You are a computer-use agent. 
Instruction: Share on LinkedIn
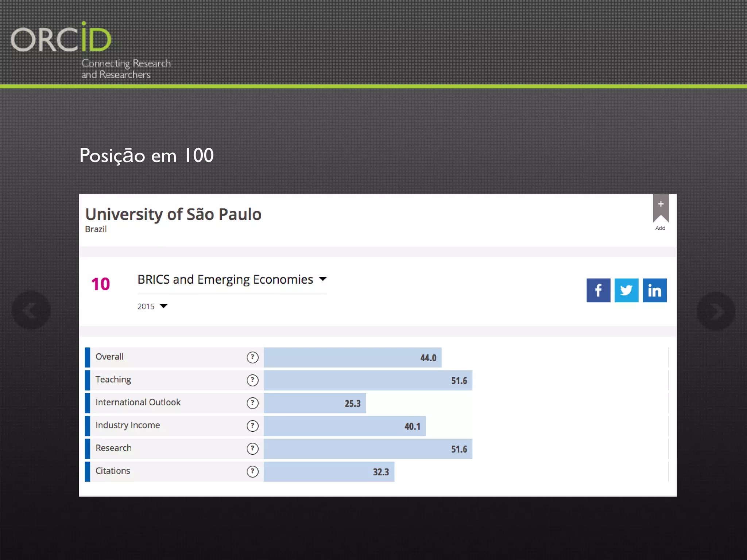pos(655,290)
